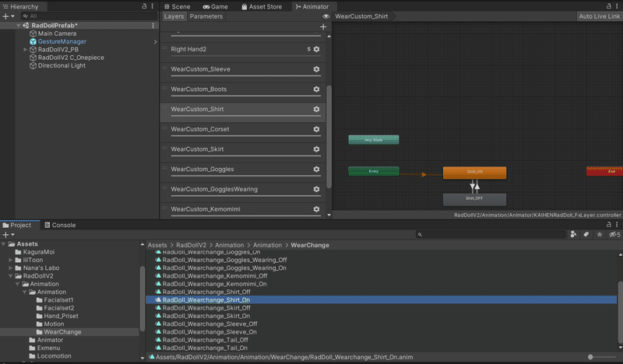
Task: Switch to the Game tab
Action: pos(216,7)
